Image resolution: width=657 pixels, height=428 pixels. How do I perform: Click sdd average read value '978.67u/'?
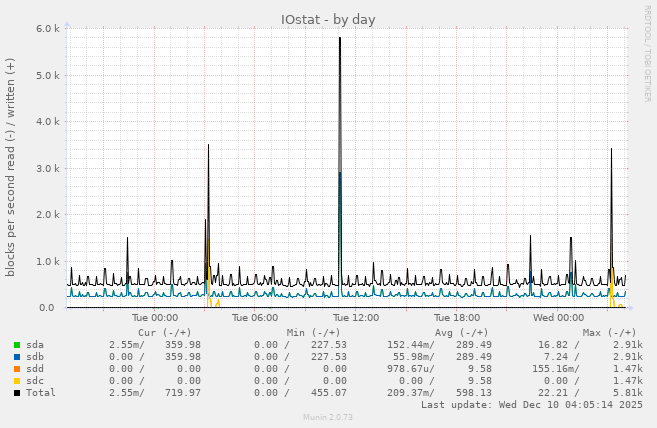tap(411, 369)
